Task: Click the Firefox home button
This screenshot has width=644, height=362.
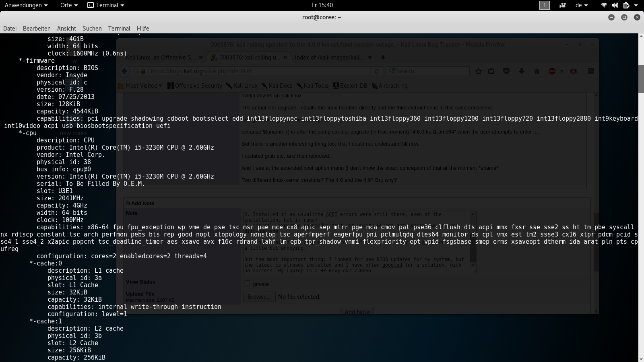Action: [537, 71]
